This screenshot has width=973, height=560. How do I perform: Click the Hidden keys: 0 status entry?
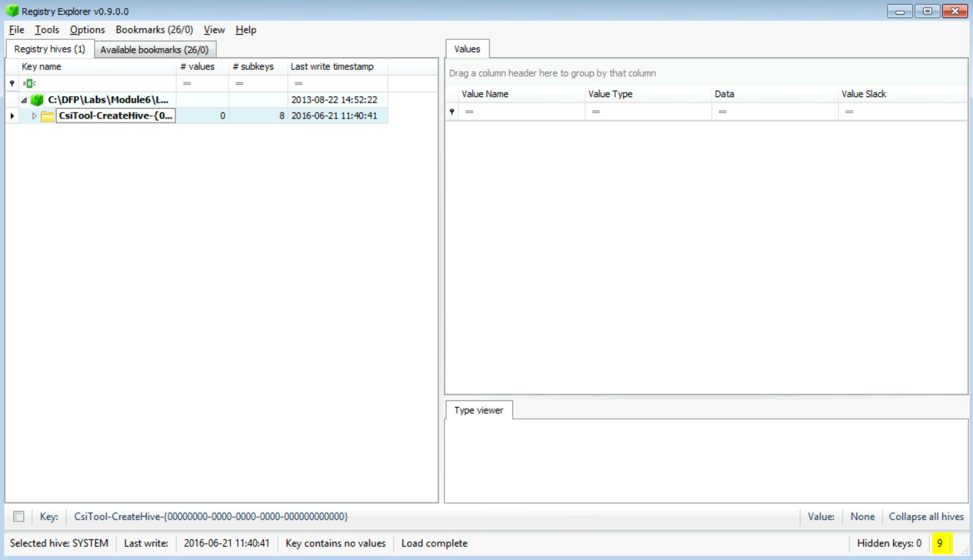(889, 543)
